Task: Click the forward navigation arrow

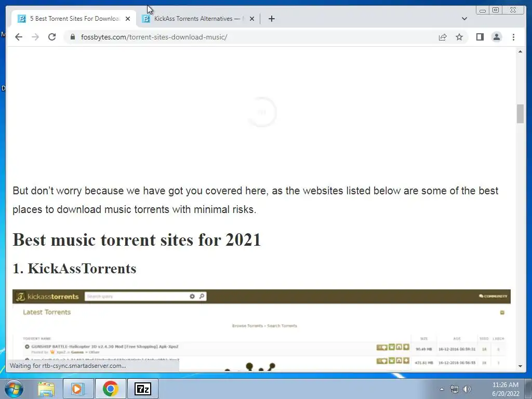Action: click(x=35, y=37)
